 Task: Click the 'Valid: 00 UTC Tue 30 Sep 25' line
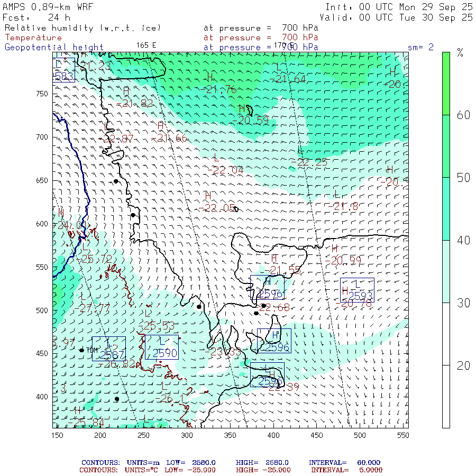click(x=396, y=17)
